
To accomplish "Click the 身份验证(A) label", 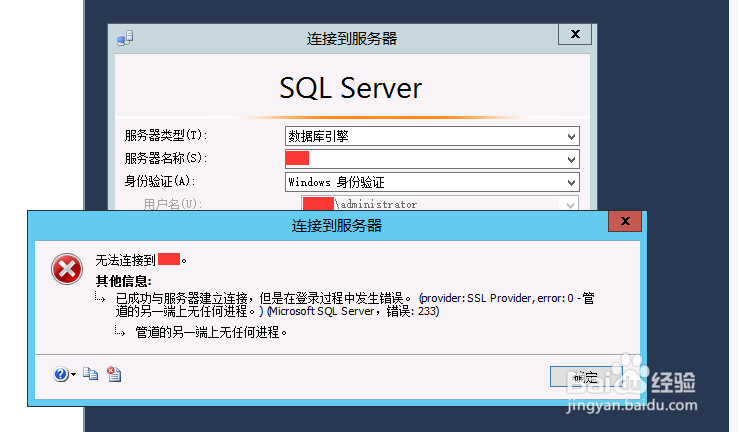I will pos(160,181).
